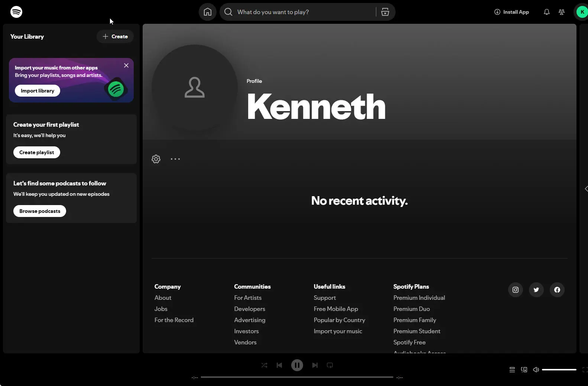Click the search magnifier icon

(x=228, y=12)
